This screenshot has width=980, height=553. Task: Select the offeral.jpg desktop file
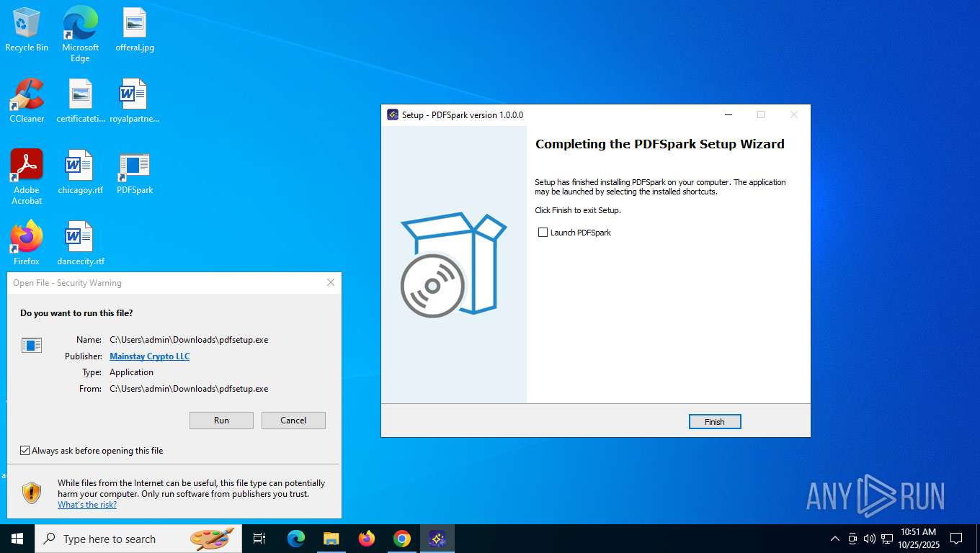[135, 30]
